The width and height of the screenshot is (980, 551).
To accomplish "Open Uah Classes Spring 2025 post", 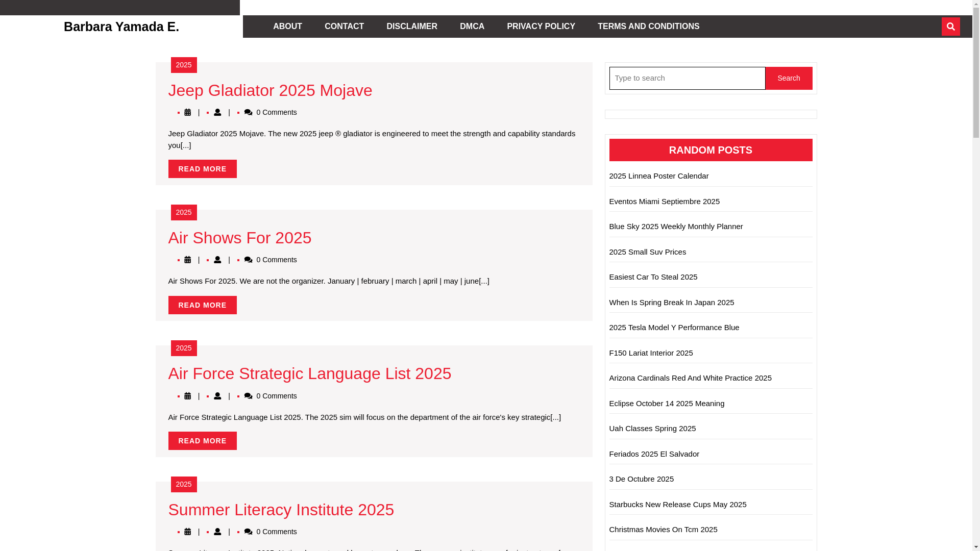I will click(x=652, y=429).
